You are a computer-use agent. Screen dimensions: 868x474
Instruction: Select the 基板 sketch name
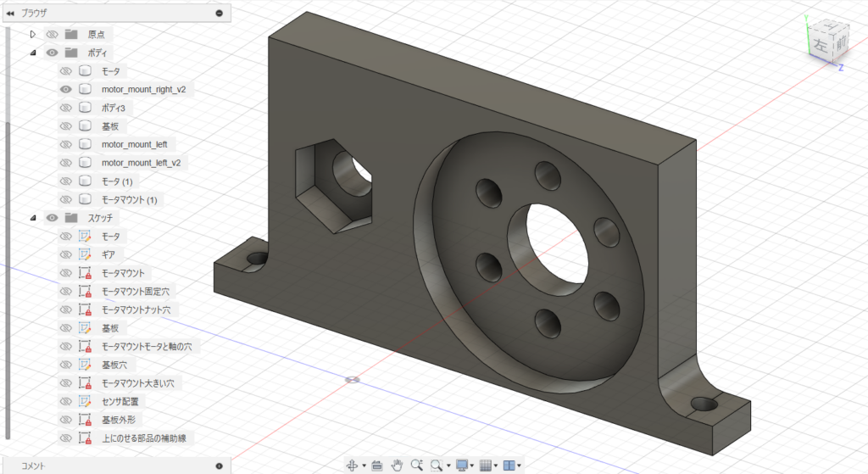tap(110, 328)
